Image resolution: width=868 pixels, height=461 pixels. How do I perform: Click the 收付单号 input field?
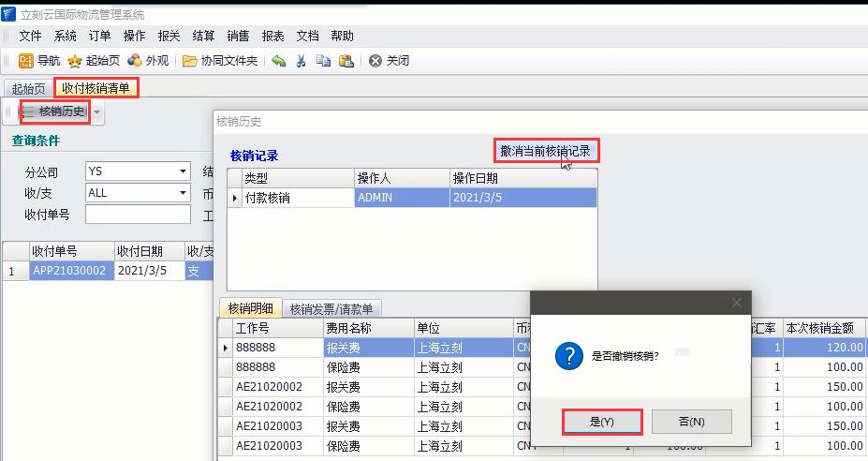point(137,215)
